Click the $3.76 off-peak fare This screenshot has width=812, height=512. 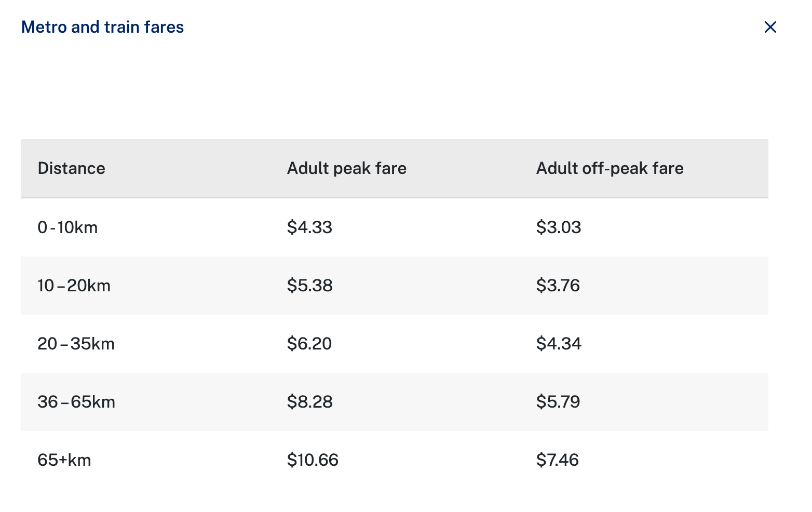[x=558, y=286]
